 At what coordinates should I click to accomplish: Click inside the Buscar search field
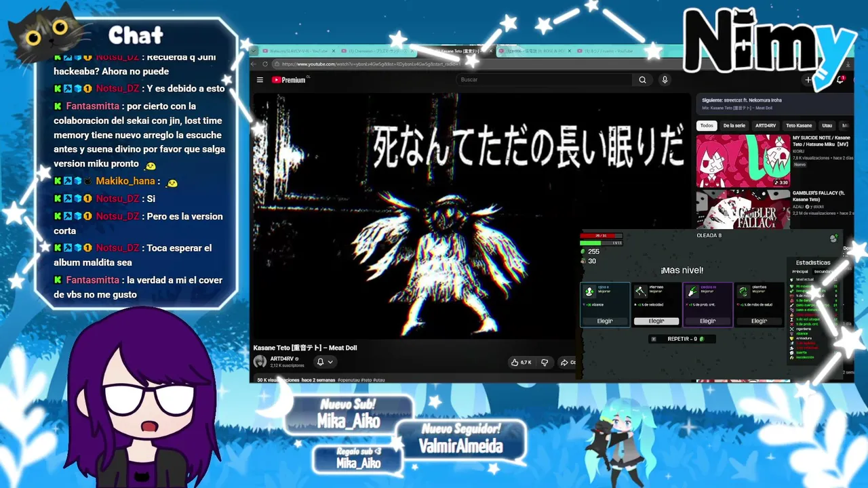click(545, 80)
